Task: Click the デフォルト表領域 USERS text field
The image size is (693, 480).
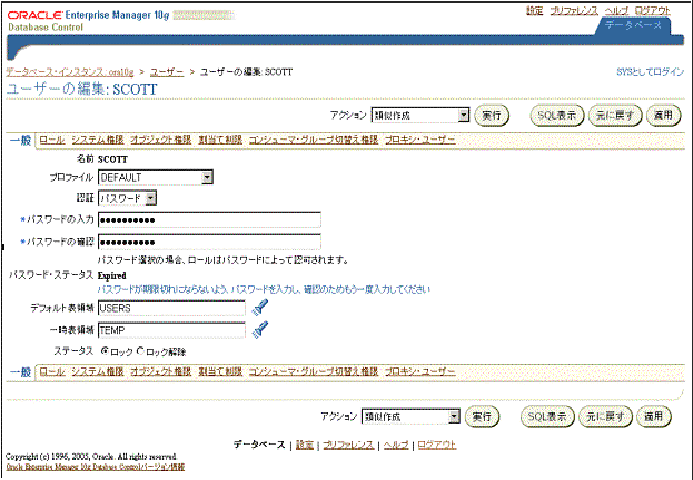Action: (171, 308)
